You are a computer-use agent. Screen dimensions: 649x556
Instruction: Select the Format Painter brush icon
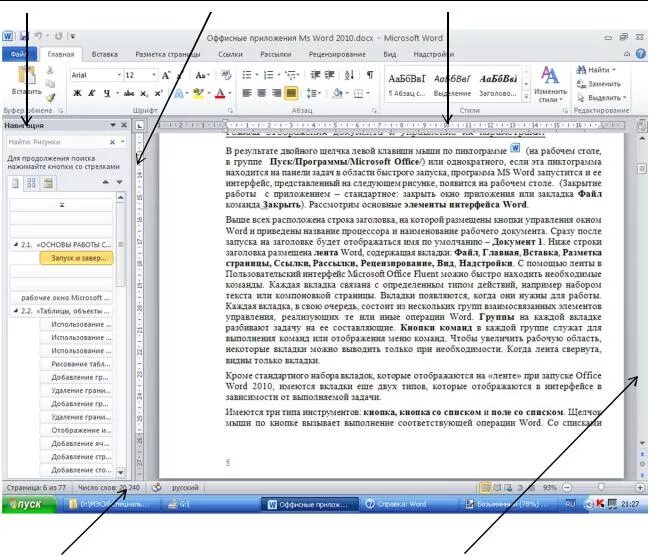(50, 97)
